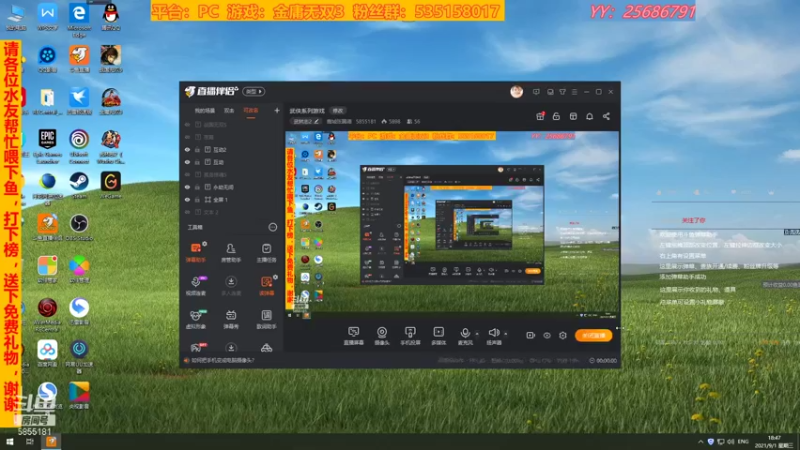Open the Windows Start menu

pyautogui.click(x=10, y=442)
